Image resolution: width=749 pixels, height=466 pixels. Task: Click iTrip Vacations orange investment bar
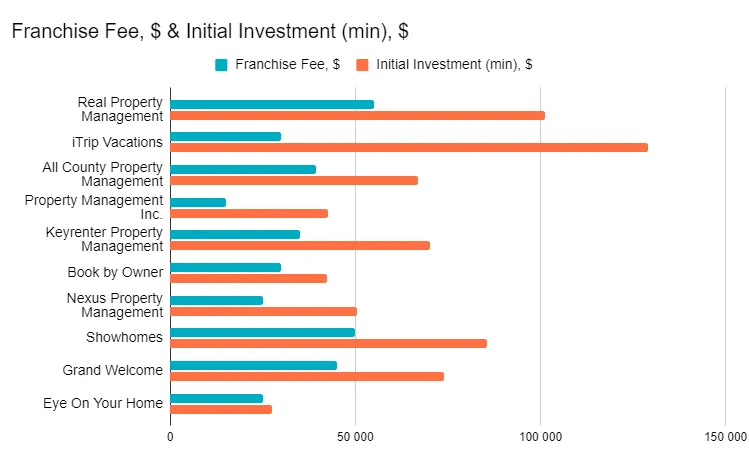click(408, 147)
